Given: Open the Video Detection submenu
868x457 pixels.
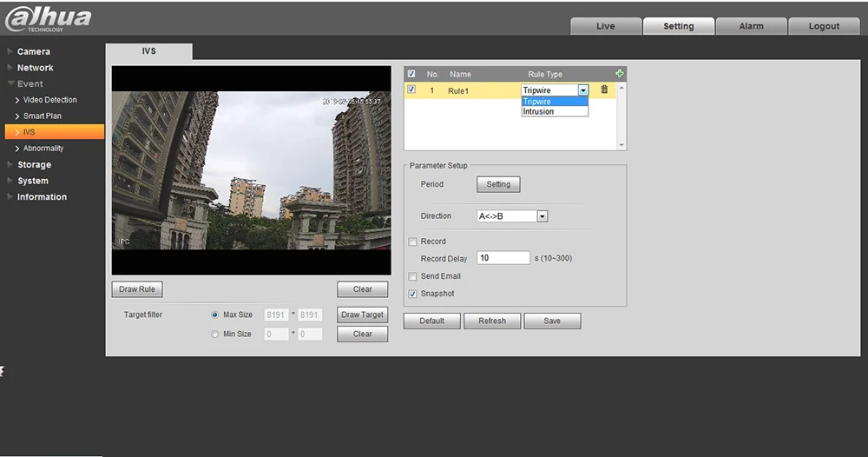Looking at the screenshot, I should pyautogui.click(x=49, y=100).
